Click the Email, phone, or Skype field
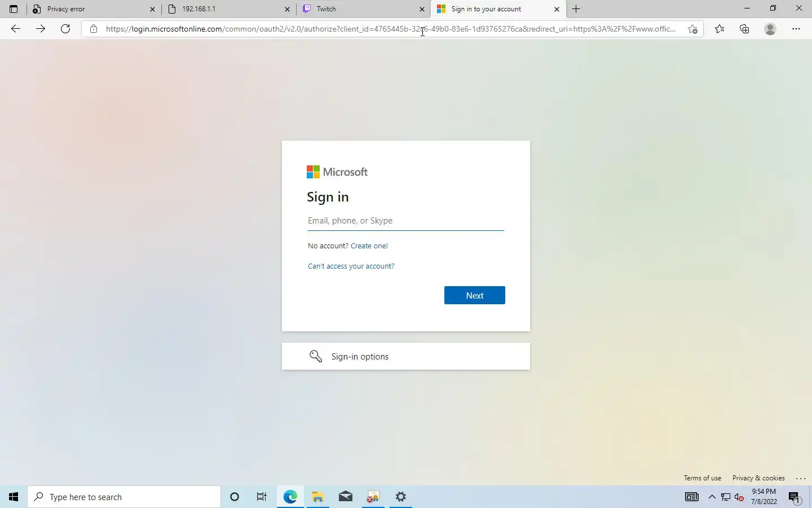Viewport: 812px width, 508px height. (x=406, y=221)
